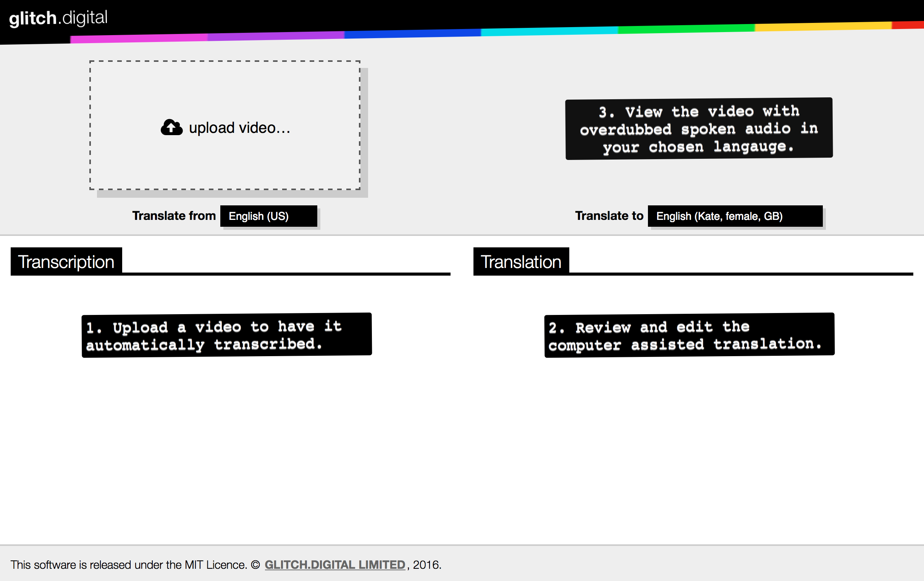Open the GLITCH.DIGITAL LIMITED footer link
The image size is (924, 581).
pyautogui.click(x=334, y=565)
